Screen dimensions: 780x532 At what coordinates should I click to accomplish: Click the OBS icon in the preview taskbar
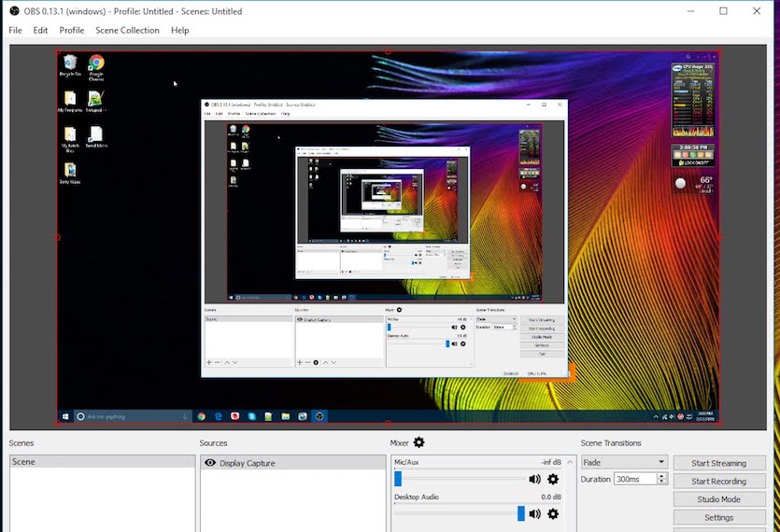click(319, 416)
